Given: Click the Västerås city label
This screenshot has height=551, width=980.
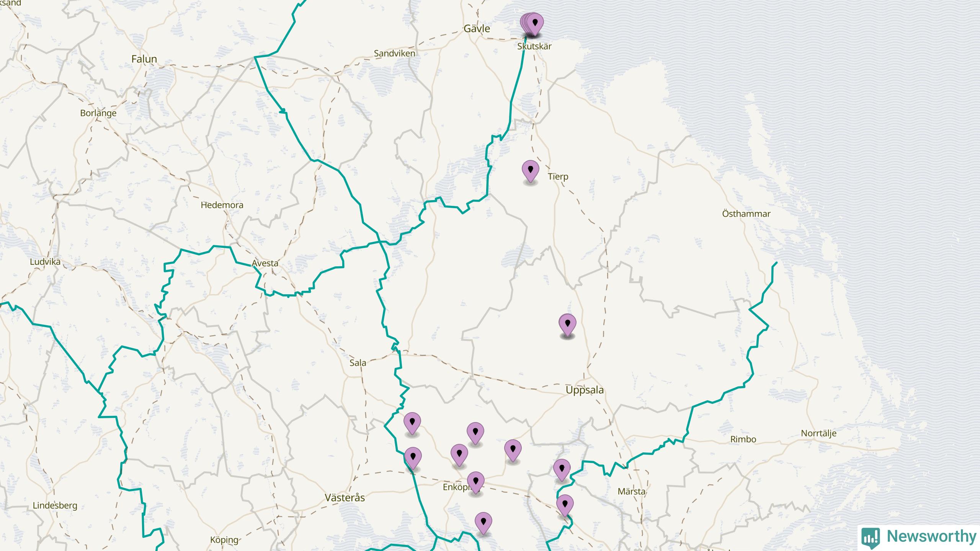Looking at the screenshot, I should point(345,498).
